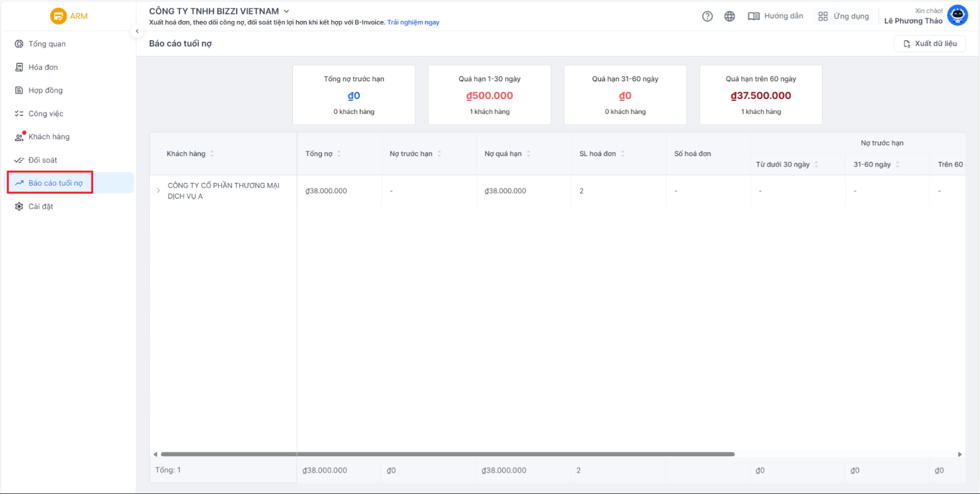This screenshot has width=980, height=494.
Task: Expand the CÔNG TY CỔ PHẦN THƯƠNG MẠI row
Action: pos(158,190)
